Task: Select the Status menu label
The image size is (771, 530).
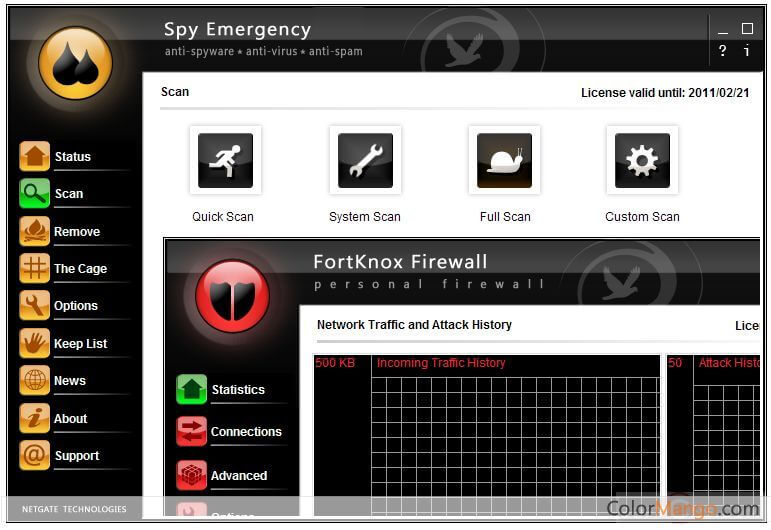Action: (x=73, y=157)
